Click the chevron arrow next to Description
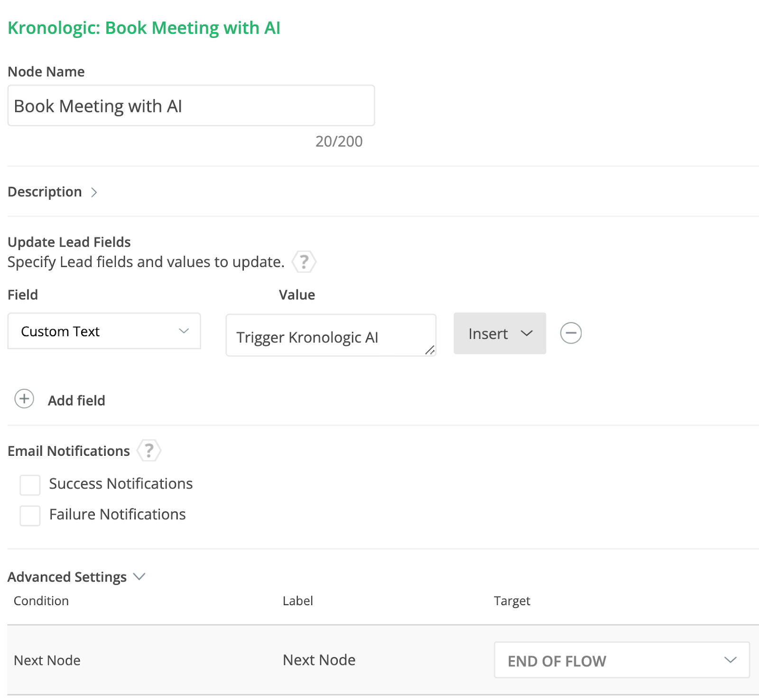The height and width of the screenshot is (700, 759). click(94, 192)
